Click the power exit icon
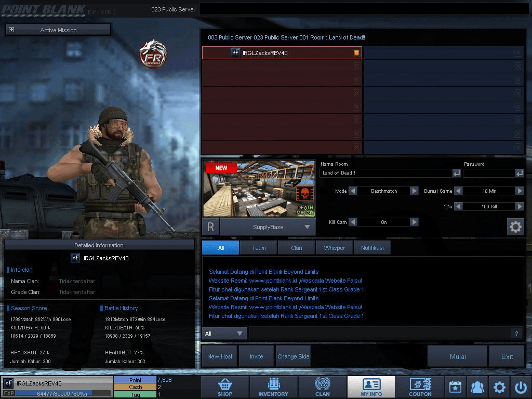532x399 pixels. pyautogui.click(x=521, y=387)
